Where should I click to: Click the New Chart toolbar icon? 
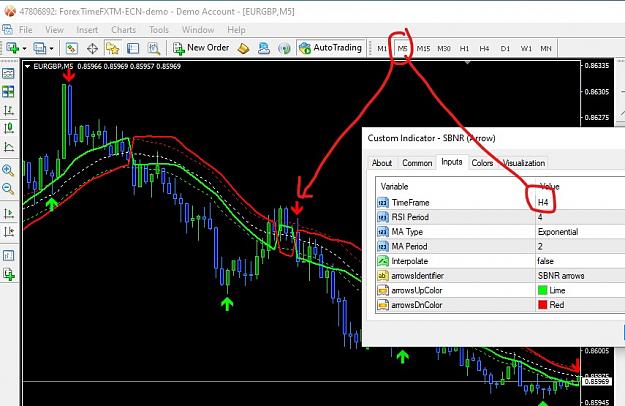point(13,48)
